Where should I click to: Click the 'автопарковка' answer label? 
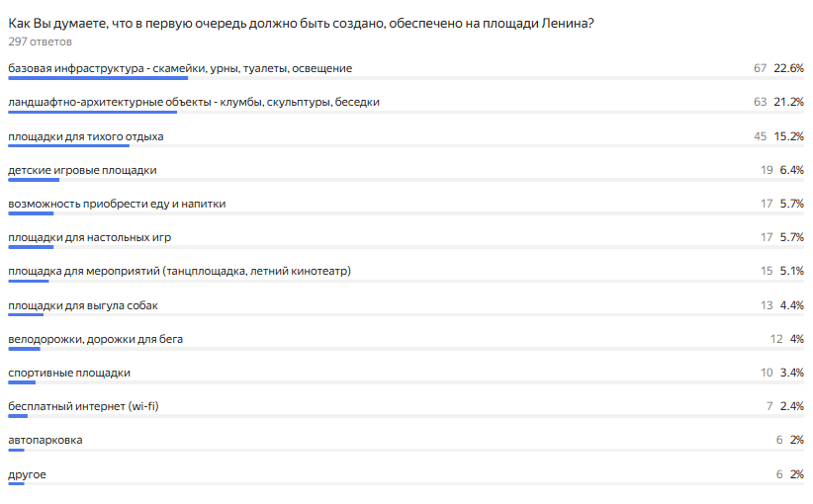(x=45, y=441)
